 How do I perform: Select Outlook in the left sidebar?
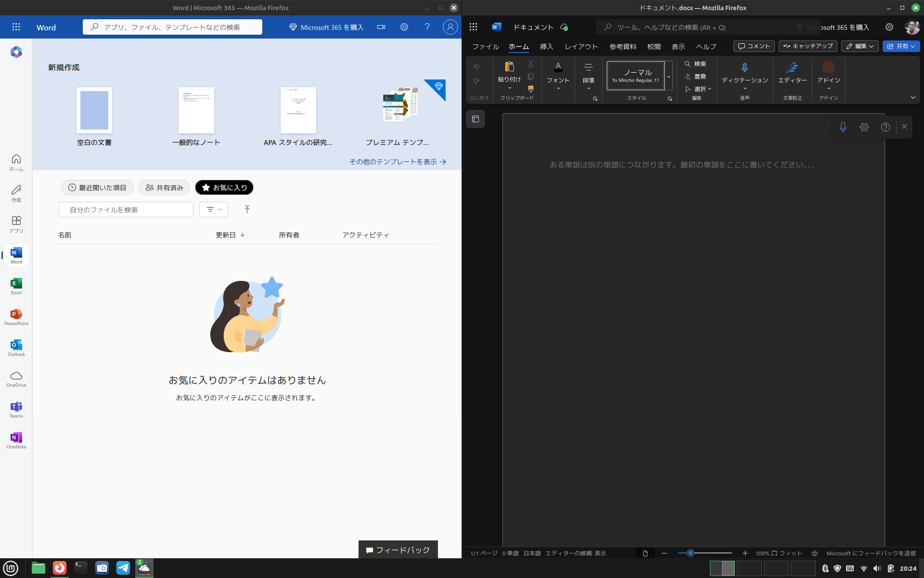tap(16, 348)
